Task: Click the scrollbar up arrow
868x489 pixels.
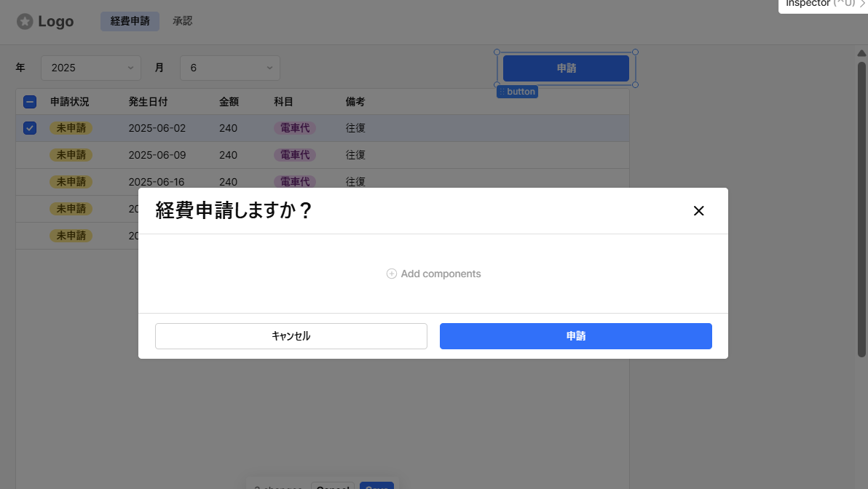Action: [x=861, y=53]
